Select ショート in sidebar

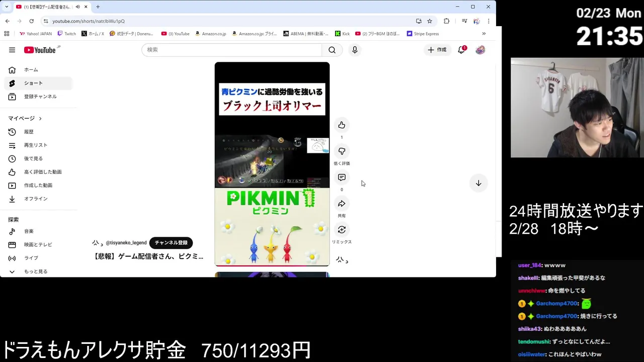coord(38,83)
